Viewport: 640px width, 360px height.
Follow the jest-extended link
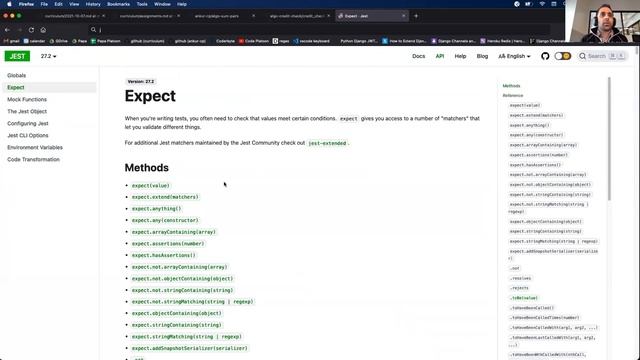[x=327, y=143]
